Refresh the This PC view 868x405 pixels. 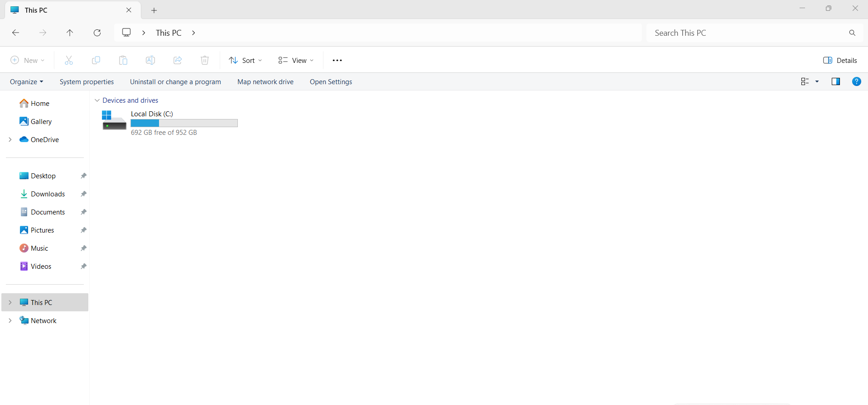97,33
